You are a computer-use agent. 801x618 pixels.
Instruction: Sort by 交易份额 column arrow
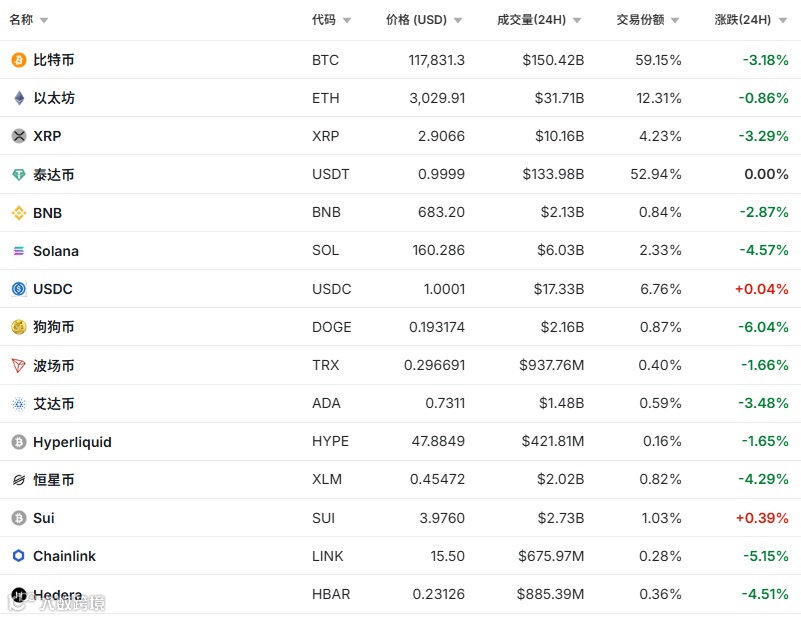coord(675,20)
